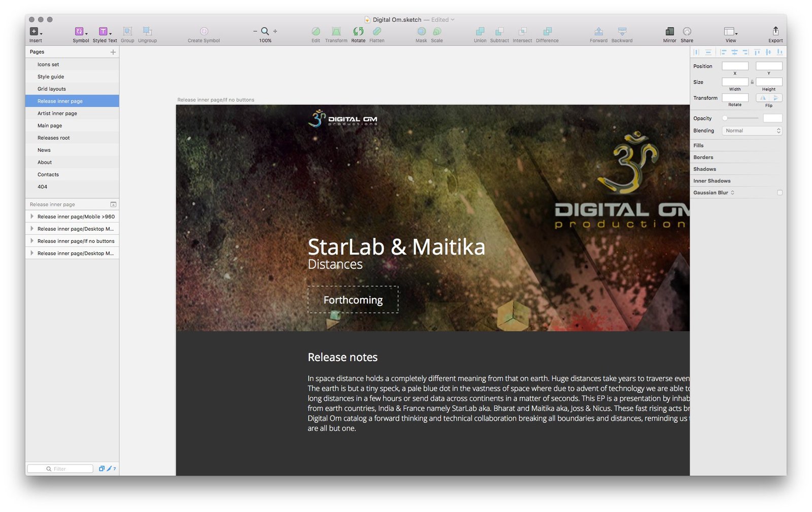Toggle the size aspect ratio lock

click(752, 82)
